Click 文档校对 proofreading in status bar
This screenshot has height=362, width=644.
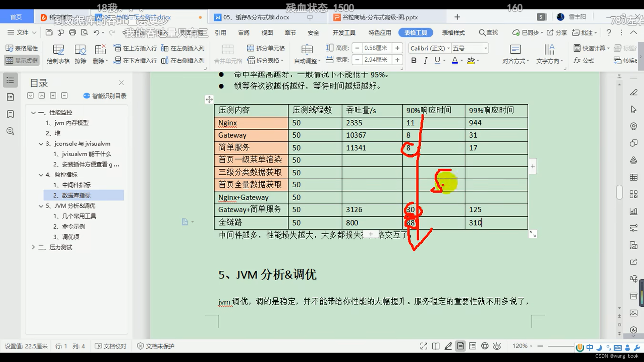pyautogui.click(x=111, y=346)
